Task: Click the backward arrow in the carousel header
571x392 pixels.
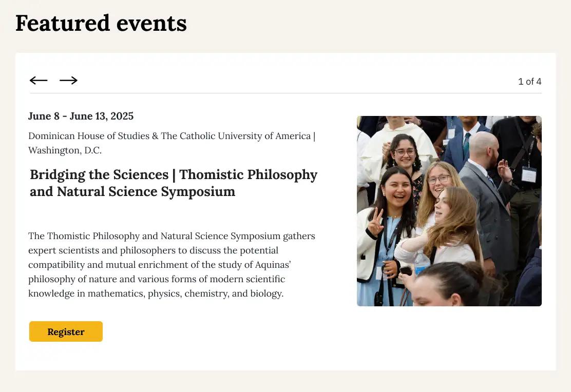Action: click(39, 80)
